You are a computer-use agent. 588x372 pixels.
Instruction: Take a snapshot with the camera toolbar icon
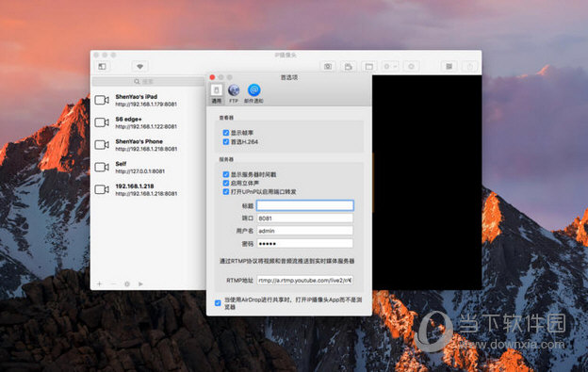pyautogui.click(x=328, y=66)
